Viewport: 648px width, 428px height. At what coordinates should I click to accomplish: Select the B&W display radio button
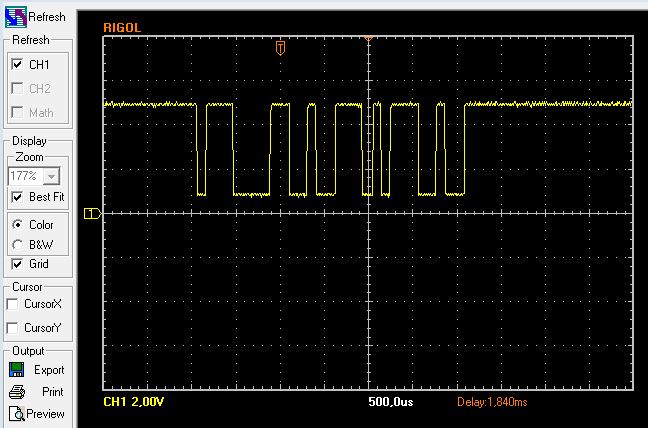[17, 245]
